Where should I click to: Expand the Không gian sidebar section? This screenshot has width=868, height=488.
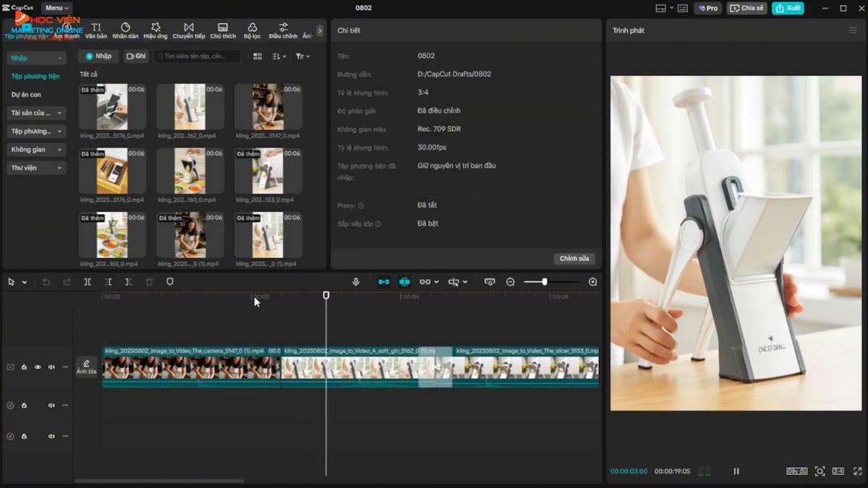point(36,150)
